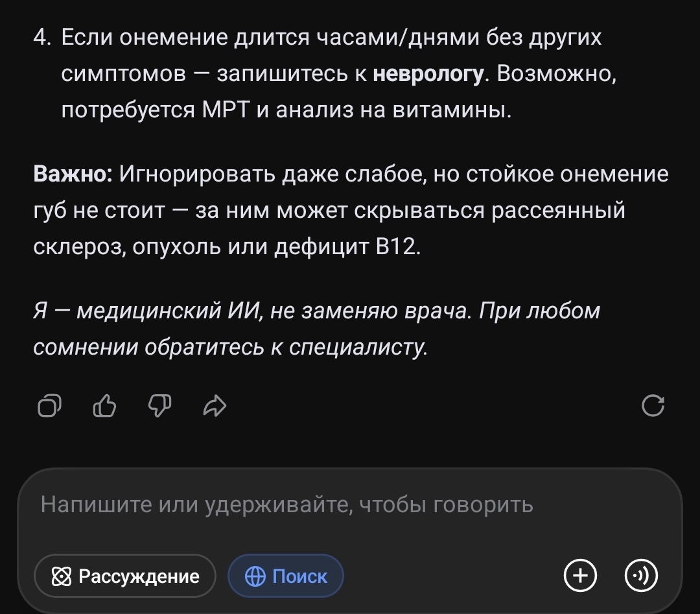Tap the plus icon to add attachment
700x614 pixels.
click(580, 576)
